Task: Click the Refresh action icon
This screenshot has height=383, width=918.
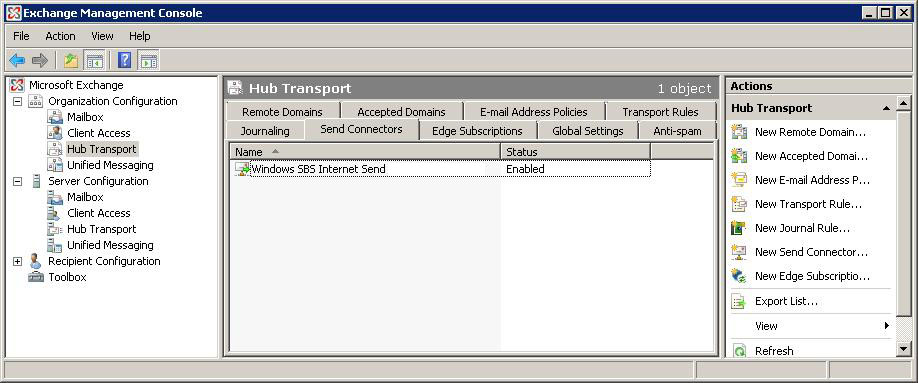Action: coord(739,351)
